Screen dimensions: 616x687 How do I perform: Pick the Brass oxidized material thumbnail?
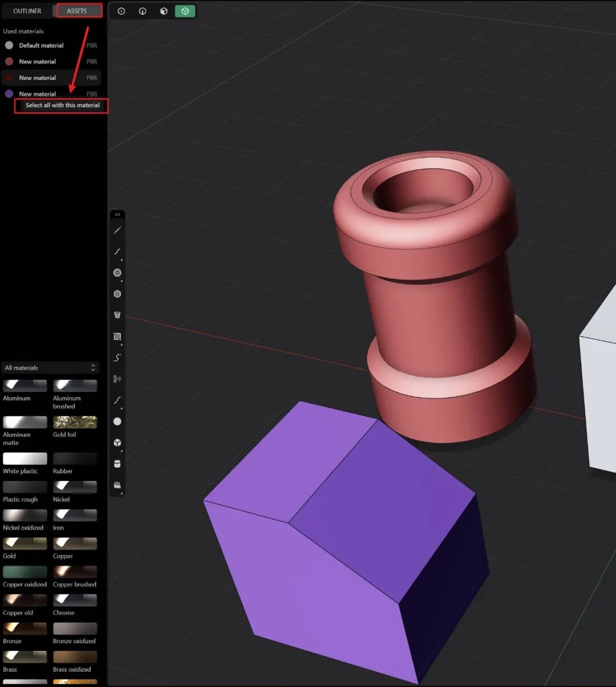click(x=75, y=657)
